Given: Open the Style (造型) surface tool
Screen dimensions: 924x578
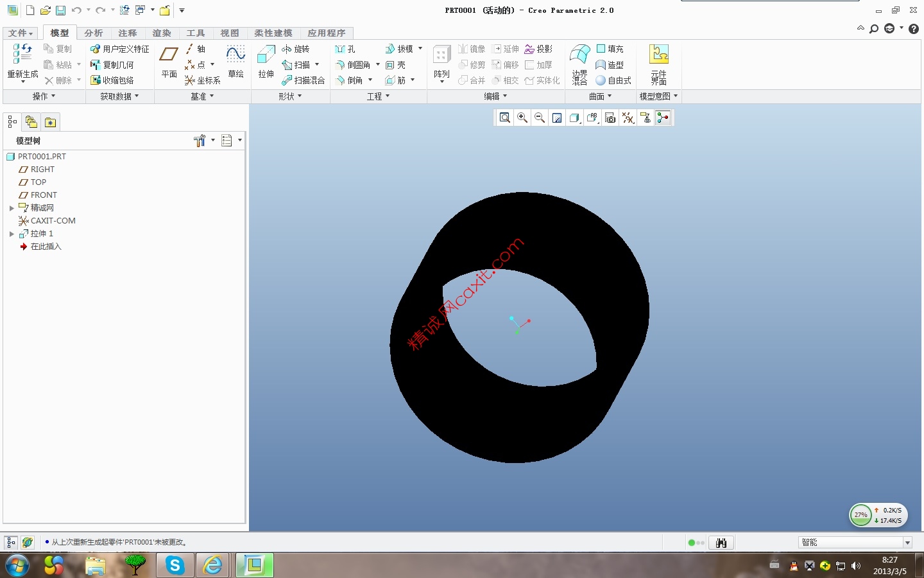Looking at the screenshot, I should (x=610, y=65).
